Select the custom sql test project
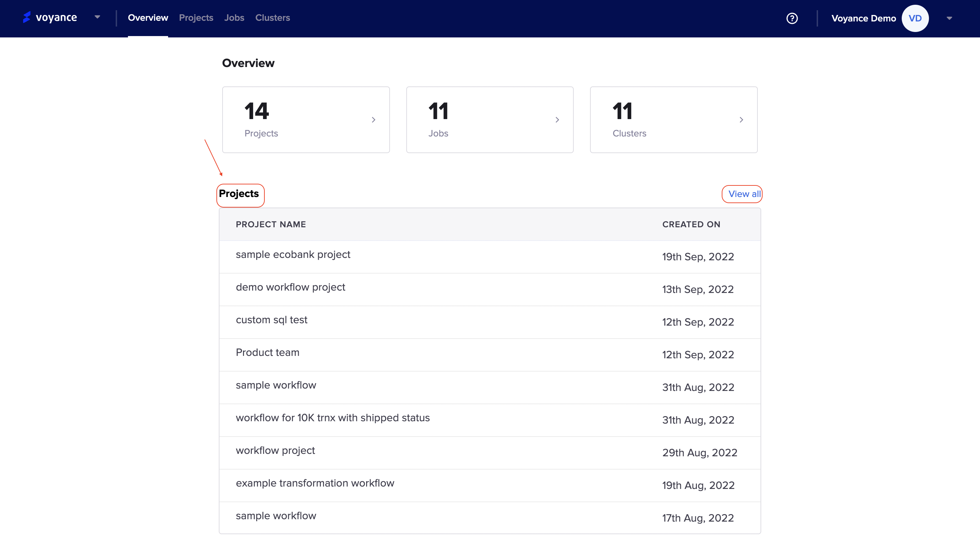Screen dimensions: 980x558 point(271,319)
